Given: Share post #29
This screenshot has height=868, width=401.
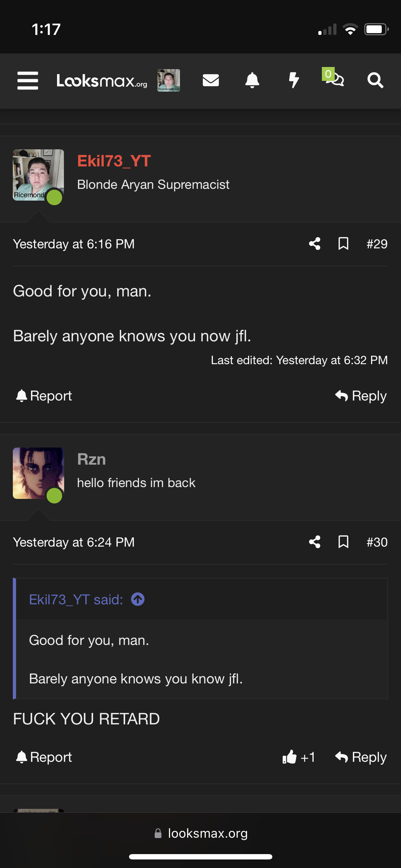Looking at the screenshot, I should click(x=315, y=244).
